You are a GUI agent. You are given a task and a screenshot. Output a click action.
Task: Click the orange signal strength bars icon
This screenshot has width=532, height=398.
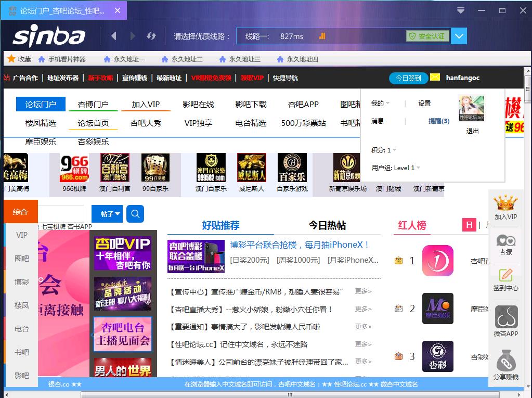click(x=322, y=36)
